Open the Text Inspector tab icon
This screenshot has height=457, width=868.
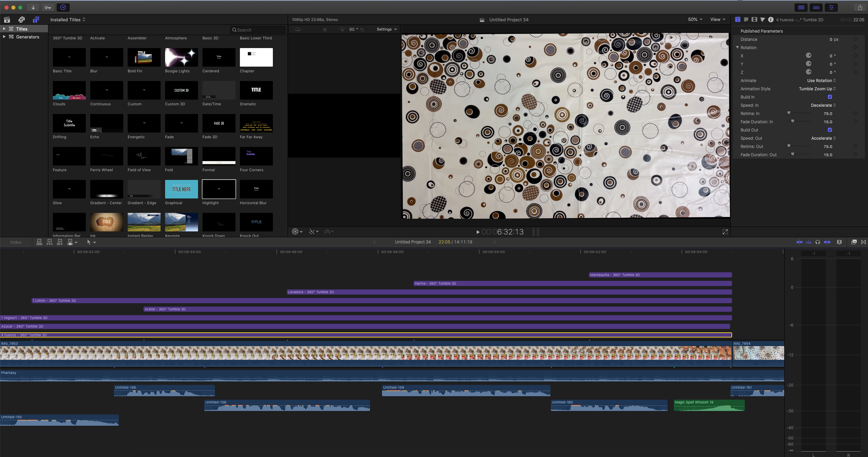[746, 20]
